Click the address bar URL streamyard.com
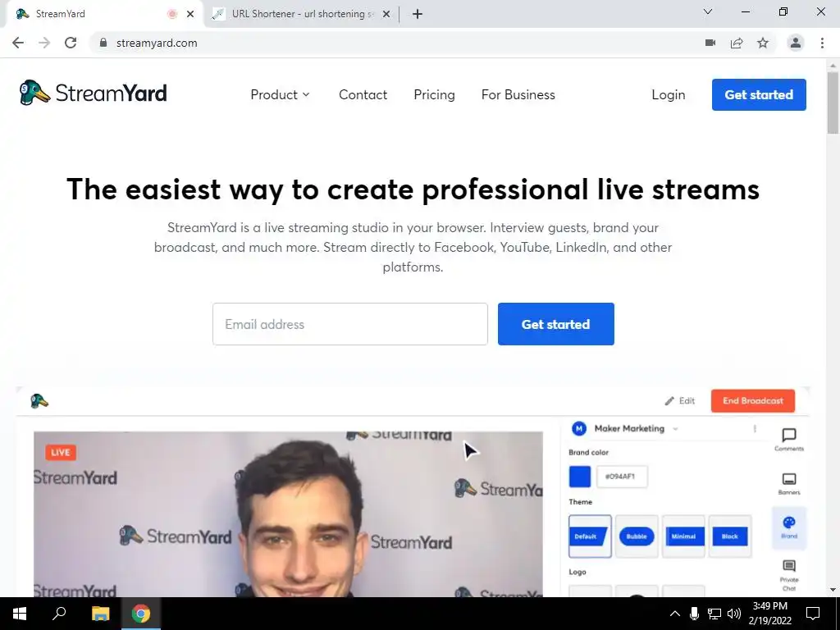This screenshot has height=630, width=840. click(157, 43)
